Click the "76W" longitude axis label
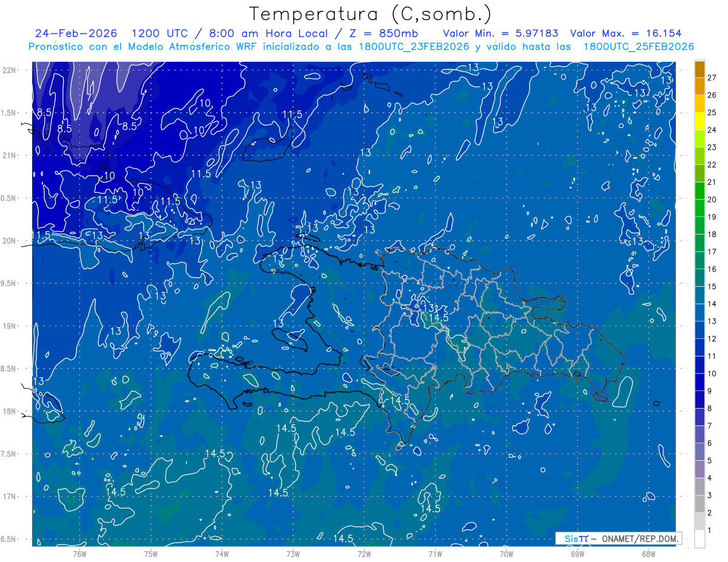 point(79,554)
